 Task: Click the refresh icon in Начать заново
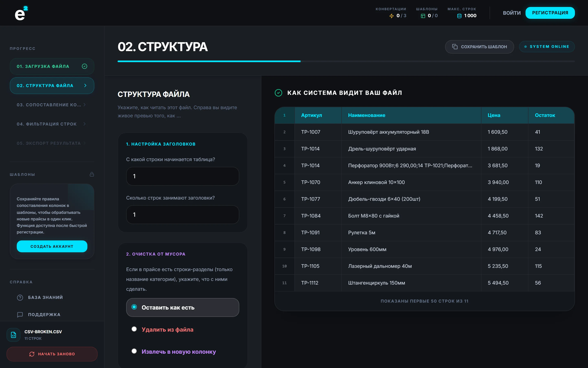(x=32, y=354)
